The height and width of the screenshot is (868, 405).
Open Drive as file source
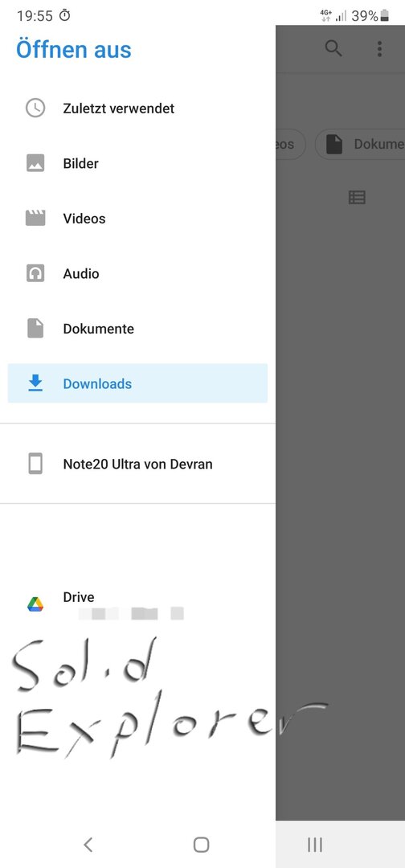click(137, 604)
